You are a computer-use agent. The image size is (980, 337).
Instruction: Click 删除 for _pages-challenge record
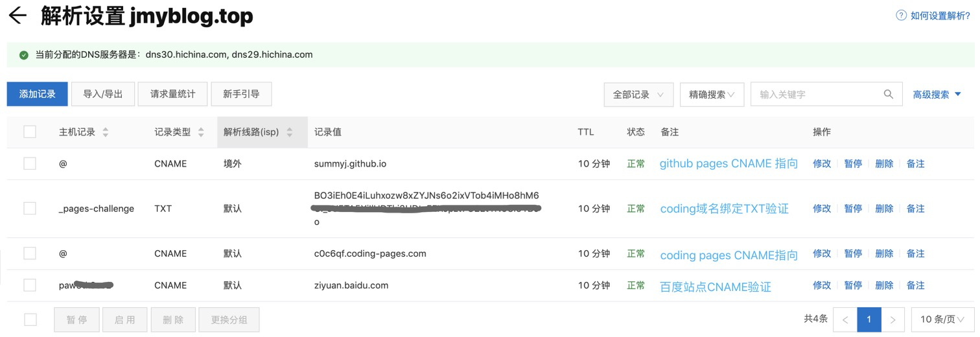tap(884, 209)
